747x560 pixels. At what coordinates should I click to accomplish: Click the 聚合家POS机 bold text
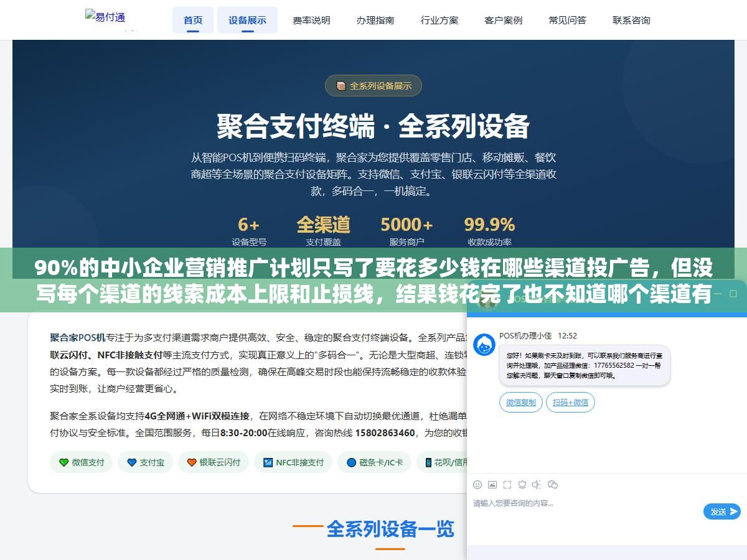78,338
